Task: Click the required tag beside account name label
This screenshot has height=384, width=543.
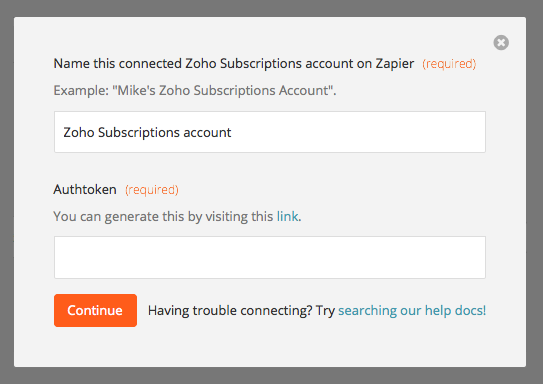Action: coord(449,64)
